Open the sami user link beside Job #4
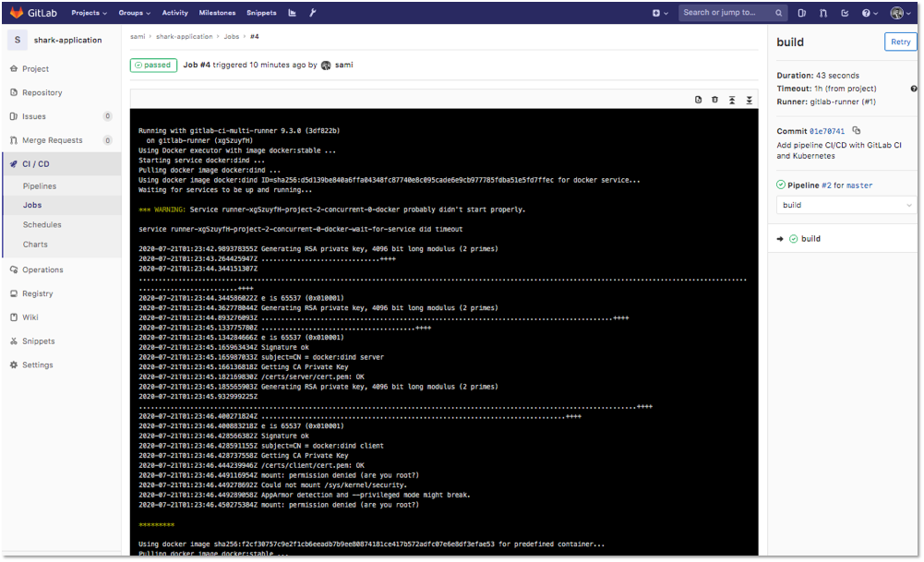Screen dimensions: 924x562 (344, 65)
